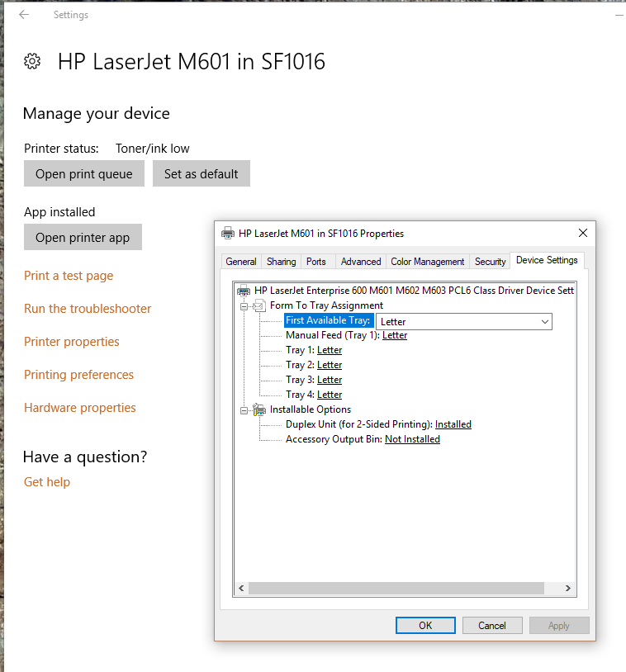Open the Ports tab

click(x=316, y=262)
